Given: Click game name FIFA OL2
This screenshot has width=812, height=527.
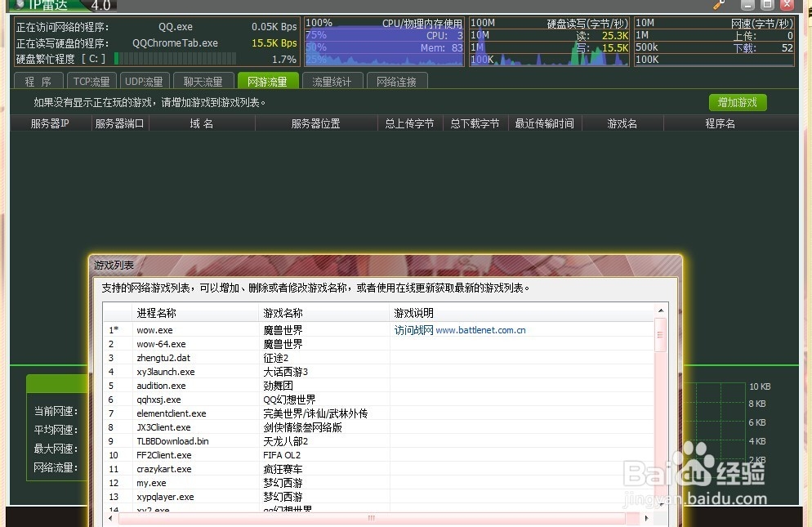Looking at the screenshot, I should [282, 455].
